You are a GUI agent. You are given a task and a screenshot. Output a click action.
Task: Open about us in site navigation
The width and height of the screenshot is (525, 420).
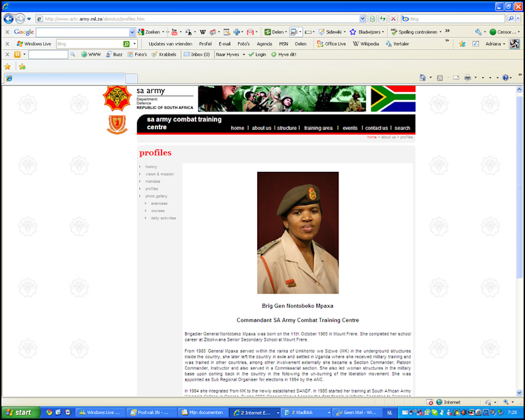[261, 128]
